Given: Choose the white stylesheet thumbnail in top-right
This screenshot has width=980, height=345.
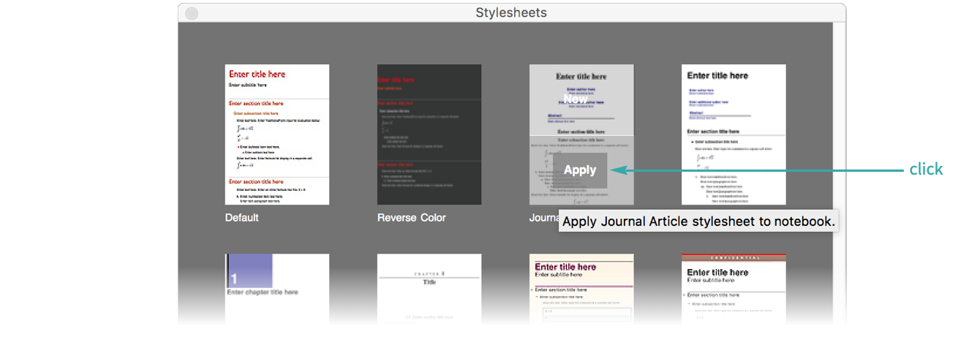Looking at the screenshot, I should tap(734, 134).
